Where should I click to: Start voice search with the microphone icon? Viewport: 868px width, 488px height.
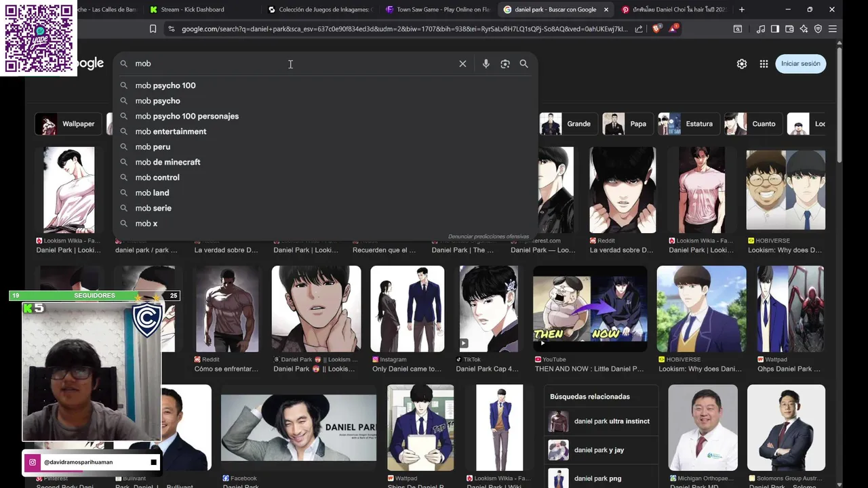[486, 64]
